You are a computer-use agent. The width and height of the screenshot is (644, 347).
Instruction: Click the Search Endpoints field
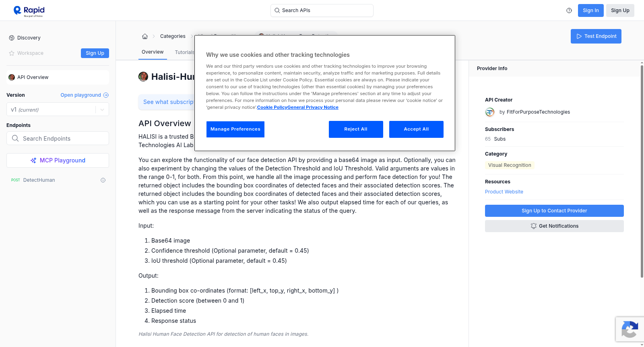click(58, 138)
